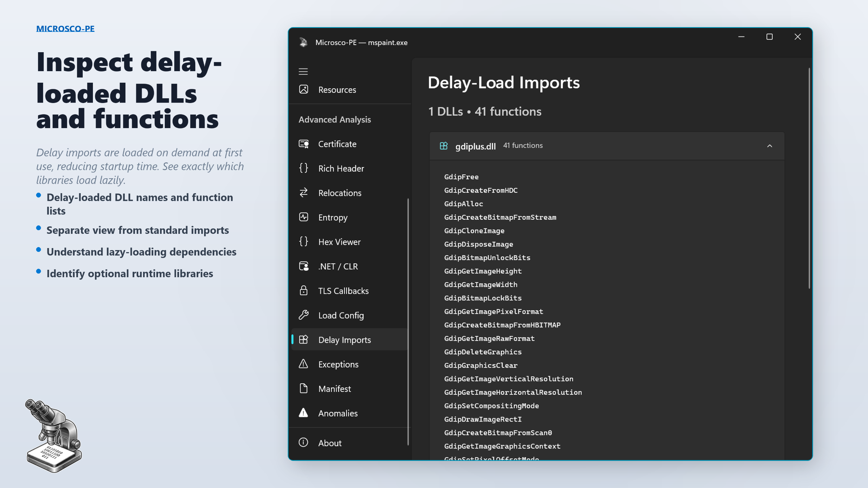Follow the MICROSCO-PE link

point(65,28)
